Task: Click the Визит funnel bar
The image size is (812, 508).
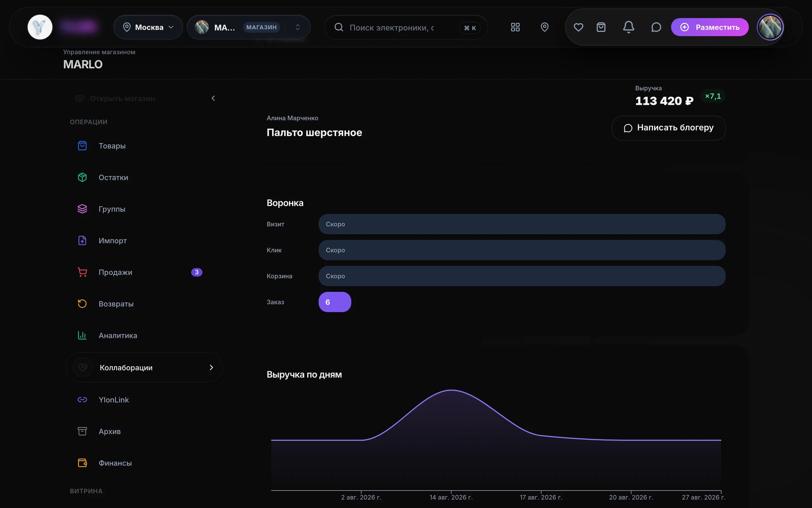Action: [522, 224]
